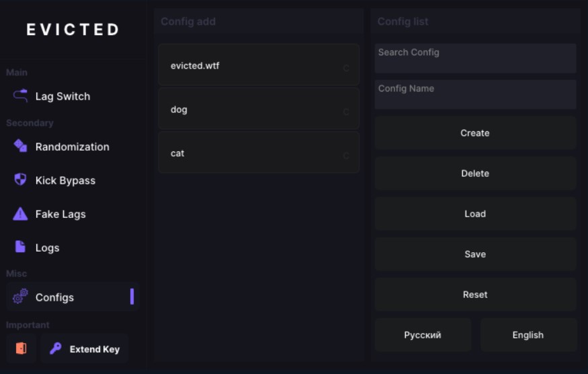Click the small icon on cat row
The image size is (588, 374).
coord(346,155)
